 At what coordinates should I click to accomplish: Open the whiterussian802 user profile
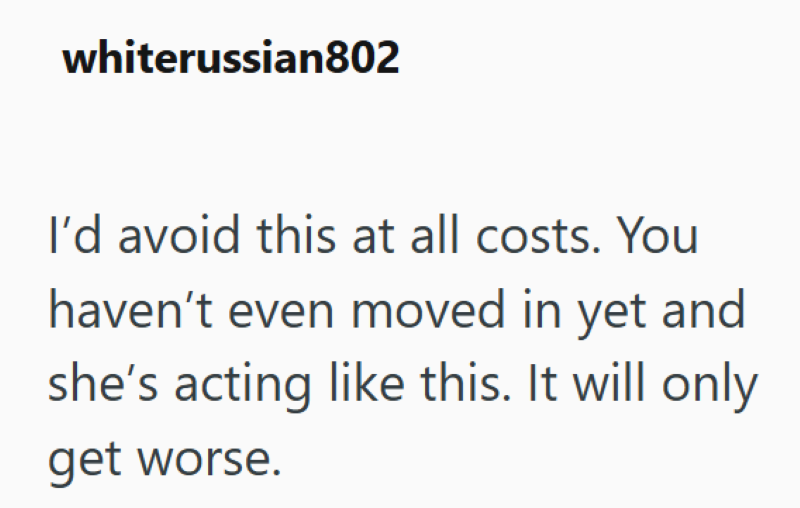[231, 57]
